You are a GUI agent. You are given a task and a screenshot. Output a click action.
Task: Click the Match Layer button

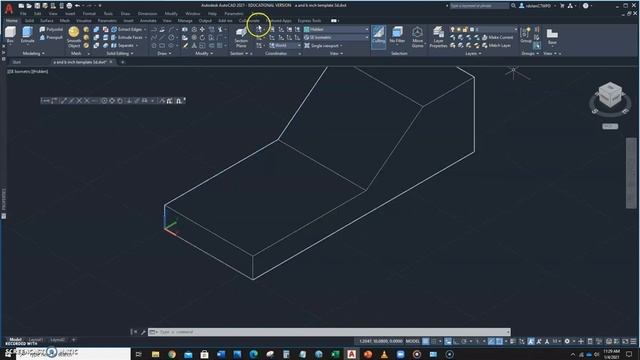(x=496, y=45)
